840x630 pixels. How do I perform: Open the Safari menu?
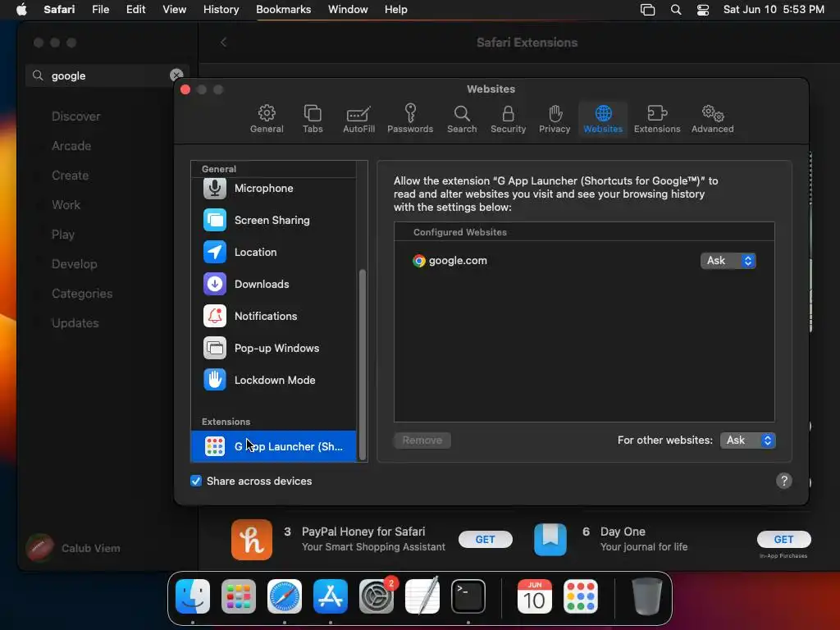(59, 10)
